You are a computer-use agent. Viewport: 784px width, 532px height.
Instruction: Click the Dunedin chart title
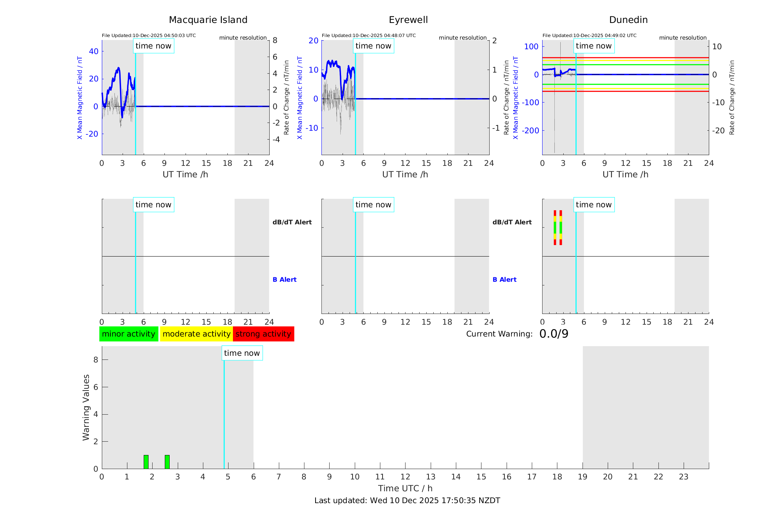tap(628, 20)
